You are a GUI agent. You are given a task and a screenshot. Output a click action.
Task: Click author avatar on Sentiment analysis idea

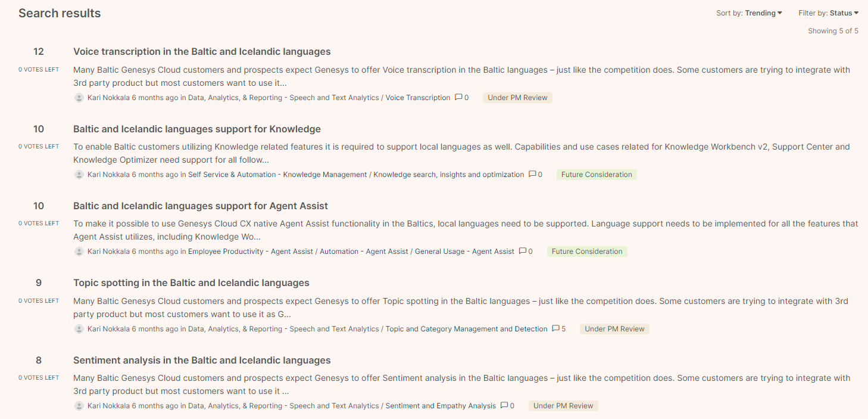(x=79, y=406)
